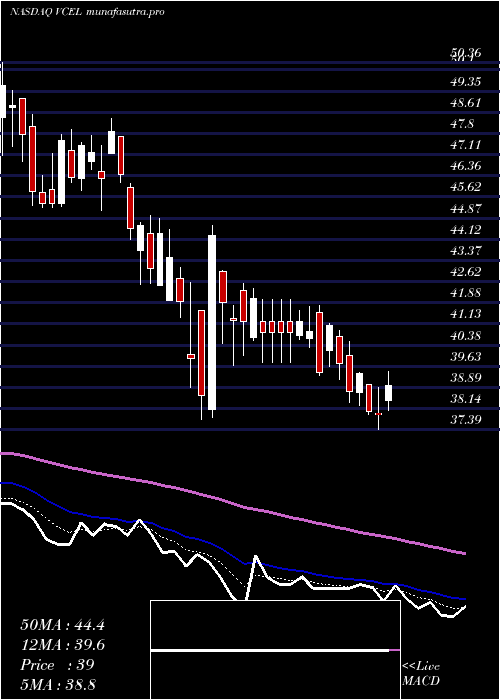Click the 38.89 price axis label

coord(466,378)
